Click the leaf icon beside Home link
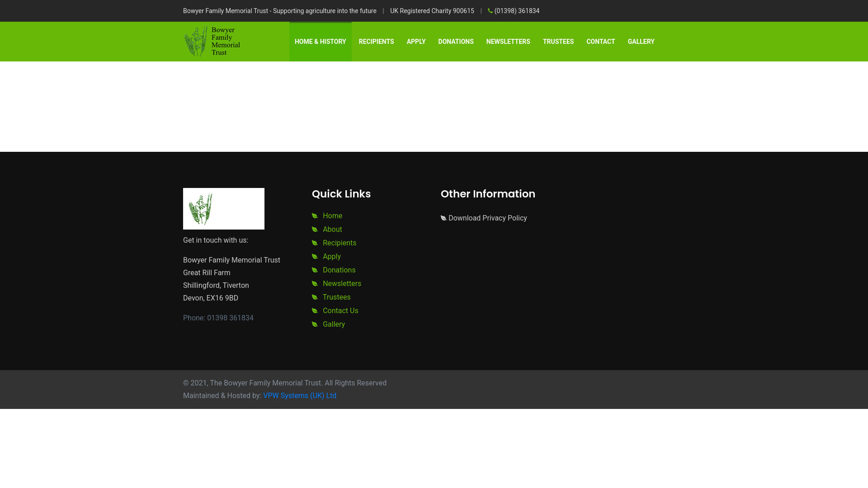This screenshot has width=868, height=488. pos(315,216)
